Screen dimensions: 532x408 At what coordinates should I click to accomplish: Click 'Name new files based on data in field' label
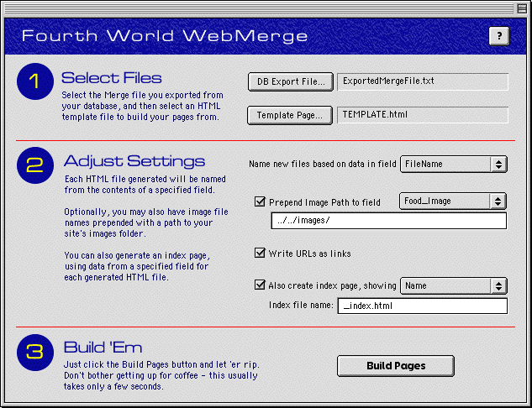[x=323, y=165]
